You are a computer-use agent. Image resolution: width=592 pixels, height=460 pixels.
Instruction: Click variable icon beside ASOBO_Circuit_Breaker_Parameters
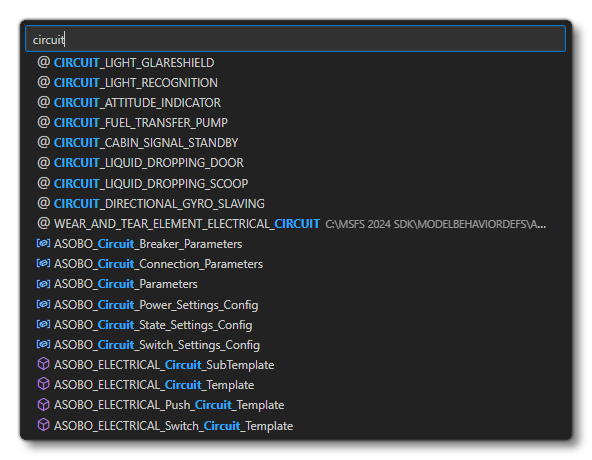(x=43, y=243)
